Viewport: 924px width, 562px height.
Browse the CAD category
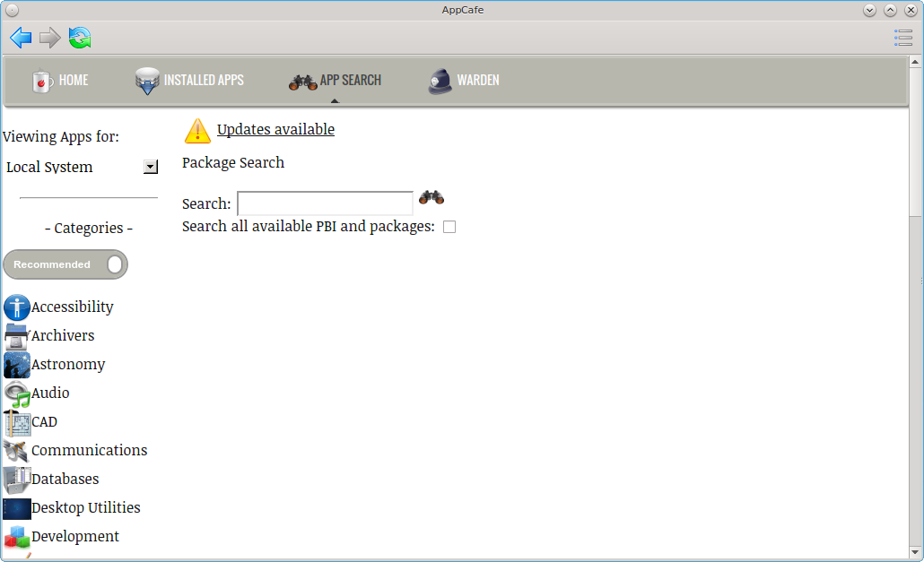click(44, 422)
